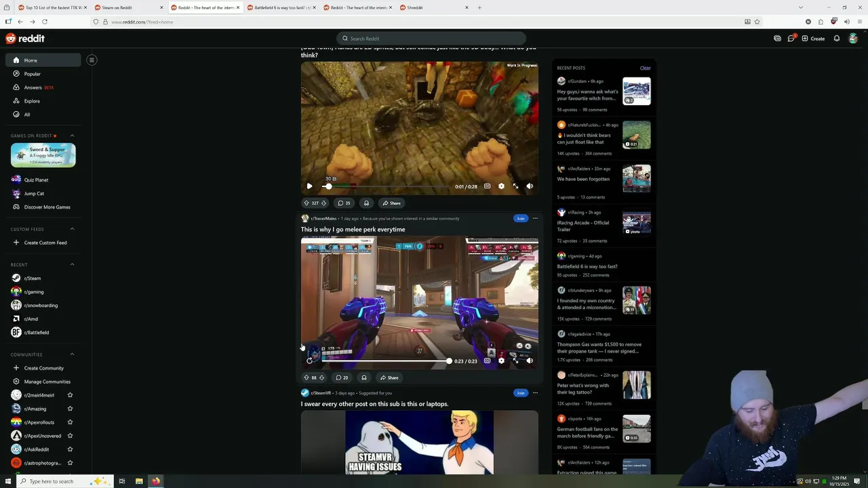Join the r/TracerMains community
The image size is (868, 488).
(x=520, y=218)
